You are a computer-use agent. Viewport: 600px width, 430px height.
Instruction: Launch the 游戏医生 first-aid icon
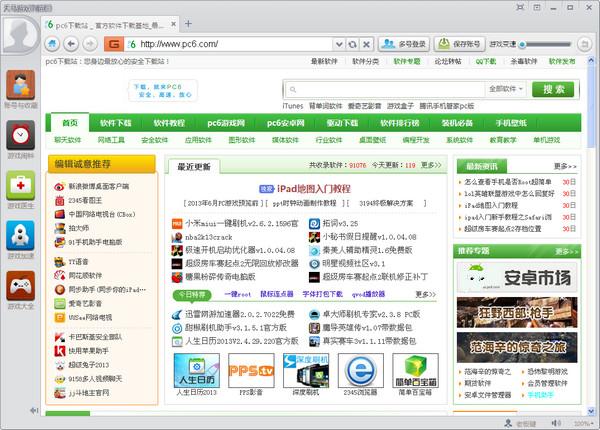[20, 189]
